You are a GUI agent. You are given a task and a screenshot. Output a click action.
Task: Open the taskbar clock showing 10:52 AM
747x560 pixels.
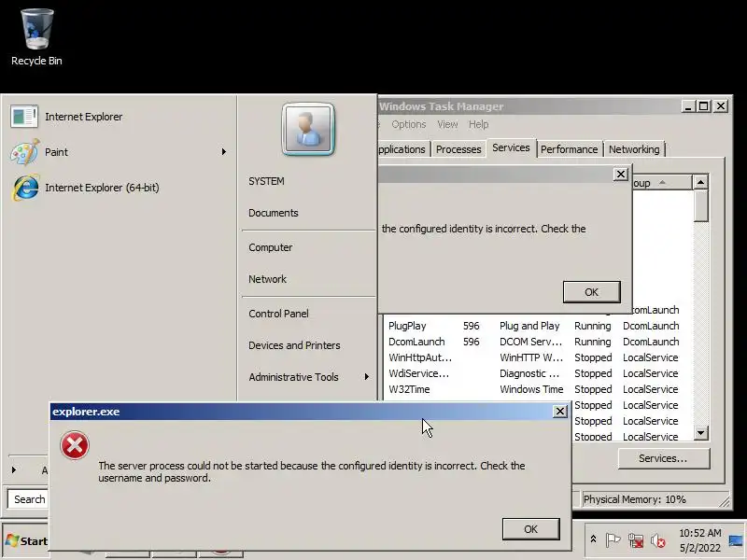coord(699,540)
